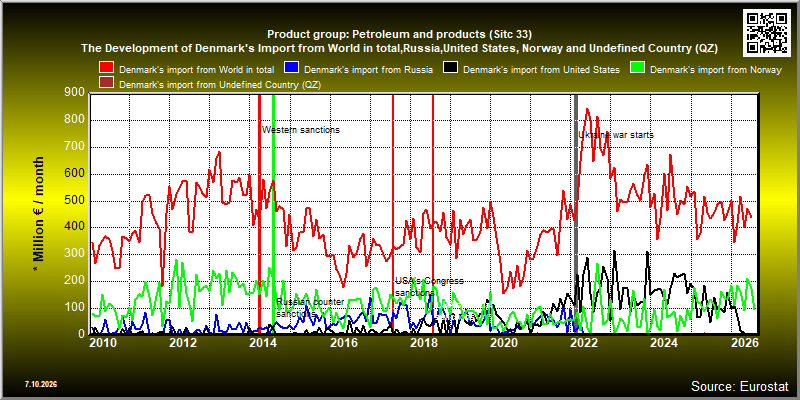Click the date "7.10.2026" label
Screen dimensions: 800x400
click(x=40, y=383)
